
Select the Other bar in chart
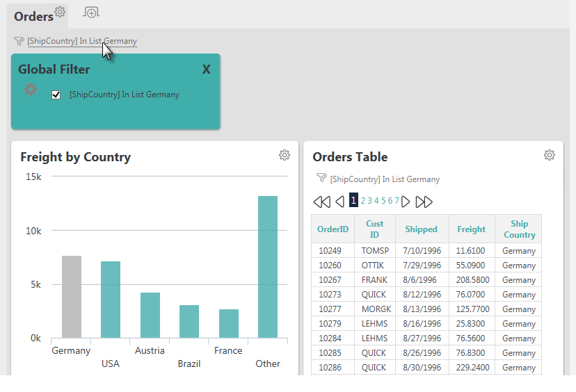(268, 267)
